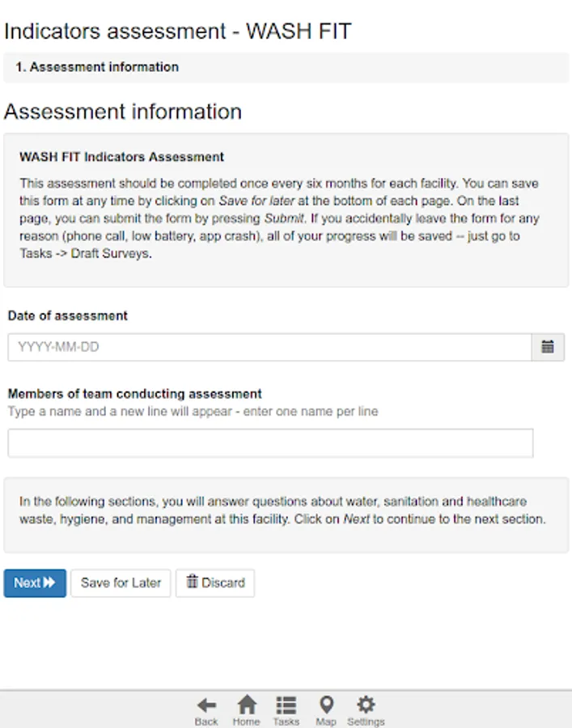Image resolution: width=572 pixels, height=728 pixels.
Task: Open the Tasks list icon
Action: tap(286, 709)
